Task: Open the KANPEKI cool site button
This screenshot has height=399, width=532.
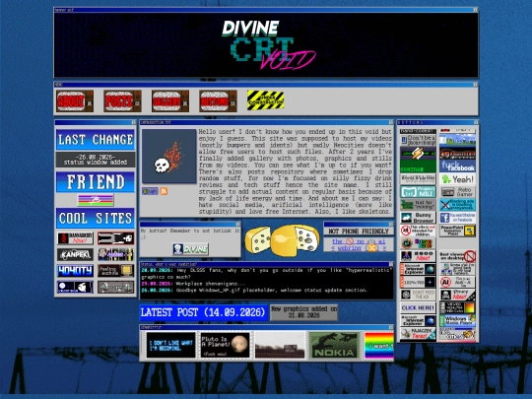Action: point(75,254)
